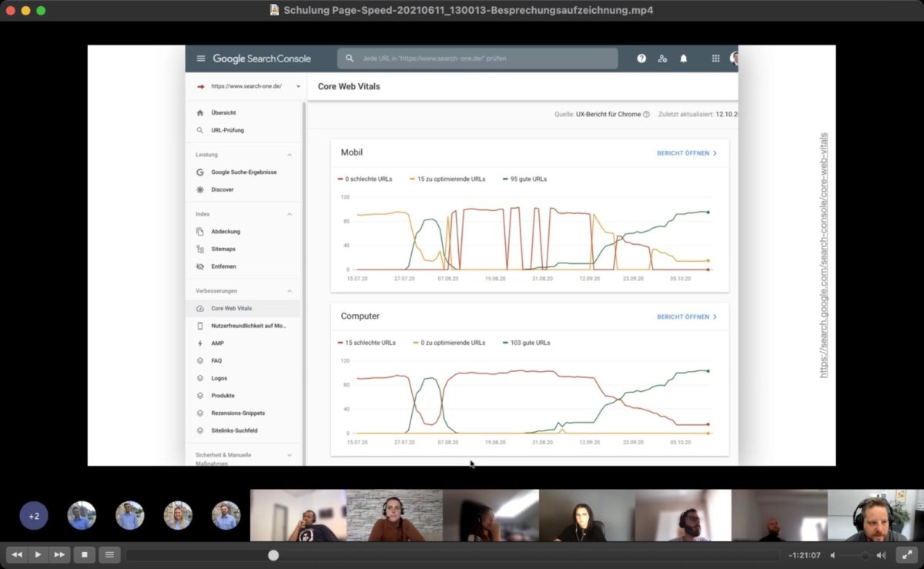The height and width of the screenshot is (569, 924).
Task: Open the chapter list button
Action: click(109, 554)
